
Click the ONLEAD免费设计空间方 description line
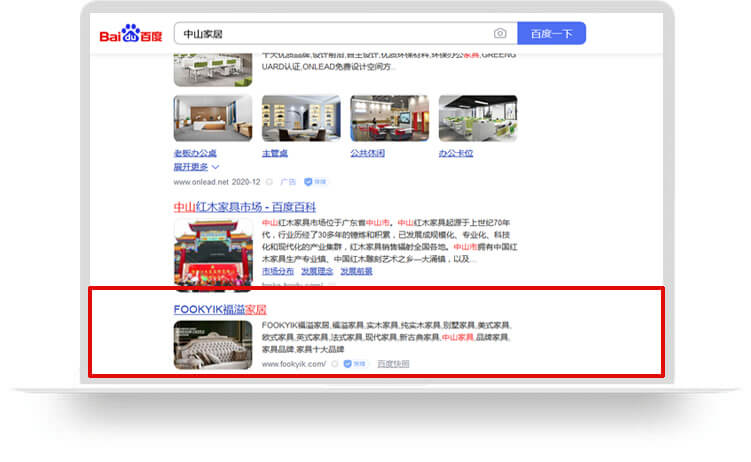point(329,67)
